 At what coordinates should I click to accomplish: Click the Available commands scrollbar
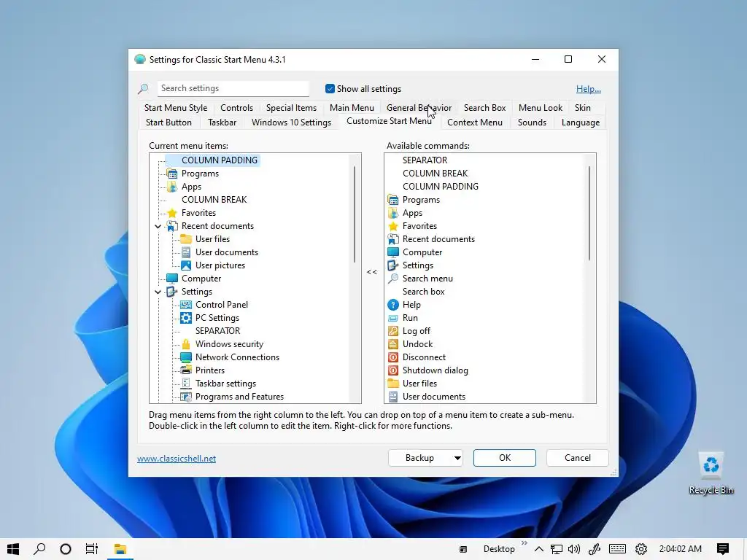(589, 214)
